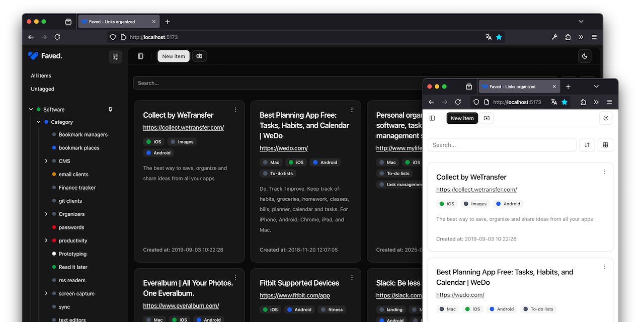
Task: Go back in dark browser window
Action: coord(31,37)
